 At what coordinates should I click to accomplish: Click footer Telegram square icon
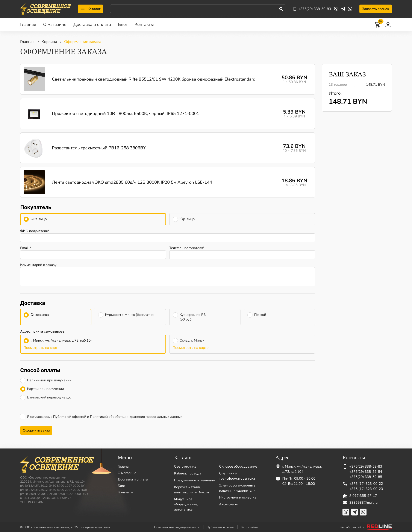[x=354, y=512]
